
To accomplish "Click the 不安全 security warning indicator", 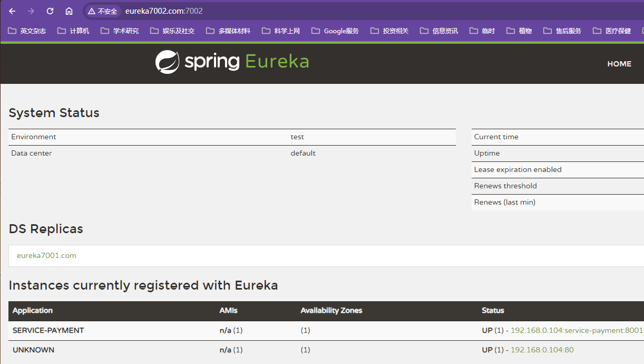I will point(103,11).
